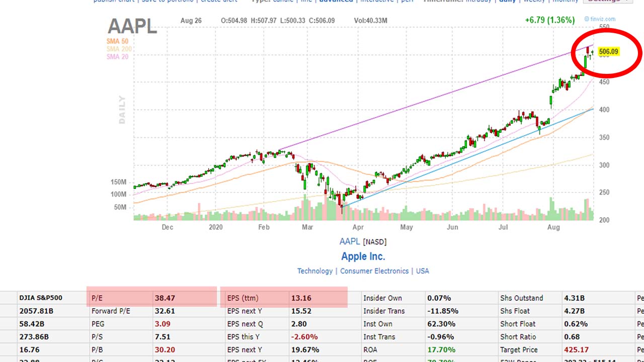Click the EPS (ttm) label

[243, 298]
